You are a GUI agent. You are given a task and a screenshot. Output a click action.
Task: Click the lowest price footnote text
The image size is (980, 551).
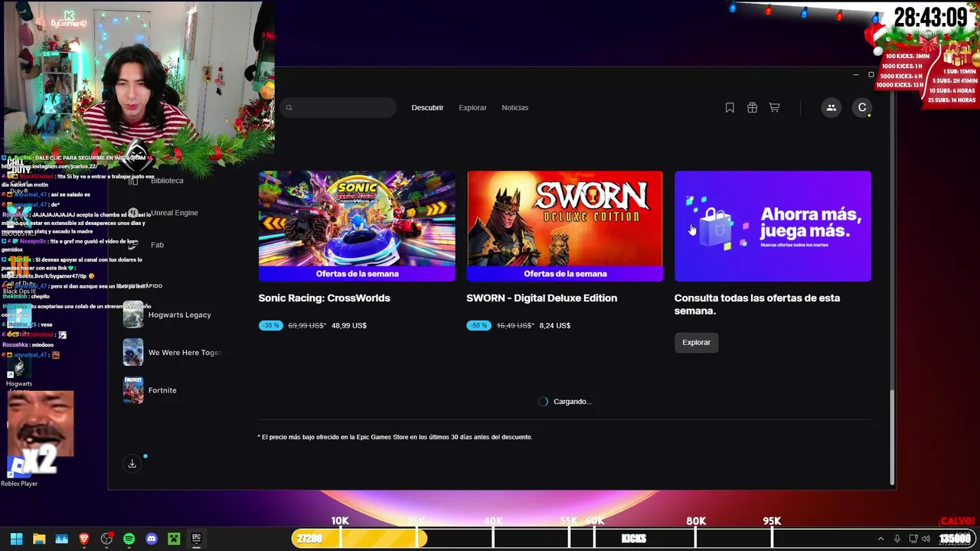point(395,437)
